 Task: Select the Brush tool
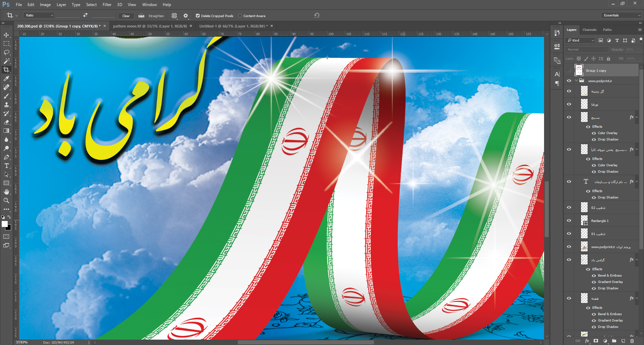click(6, 96)
